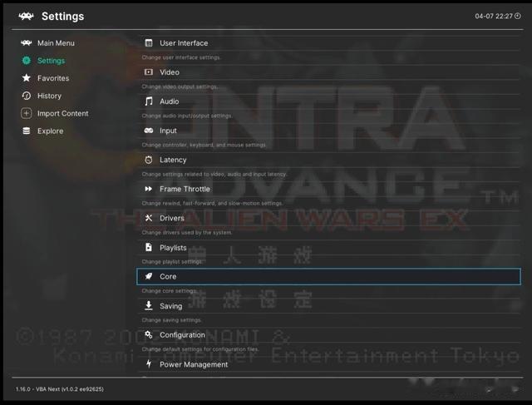Click the Import Content plus icon
This screenshot has width=532, height=405.
click(x=26, y=113)
